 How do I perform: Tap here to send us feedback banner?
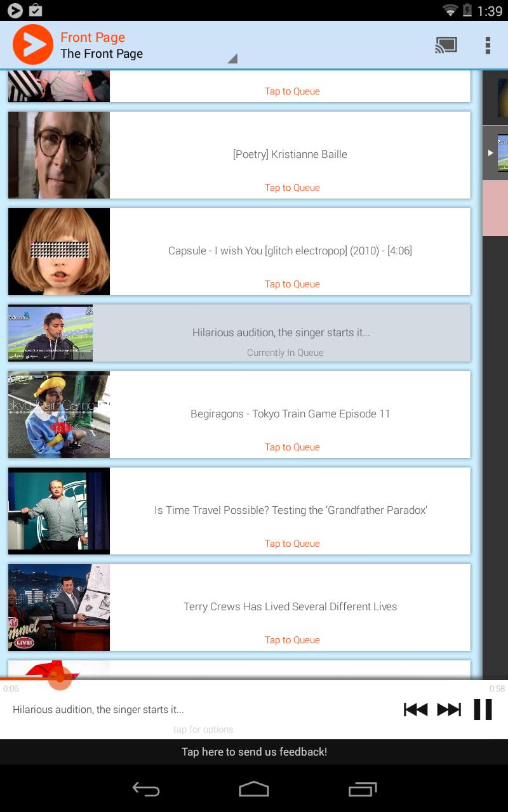point(254,752)
